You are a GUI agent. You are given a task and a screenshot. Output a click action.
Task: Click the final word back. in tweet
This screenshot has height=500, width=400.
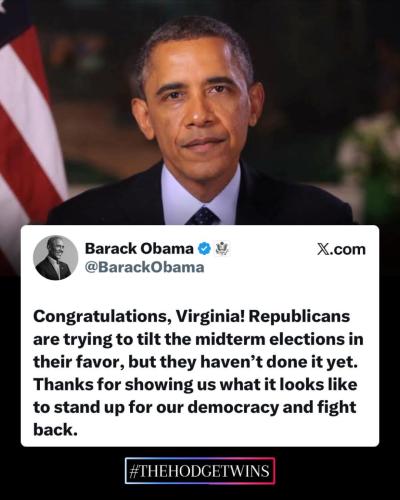pyautogui.click(x=55, y=429)
